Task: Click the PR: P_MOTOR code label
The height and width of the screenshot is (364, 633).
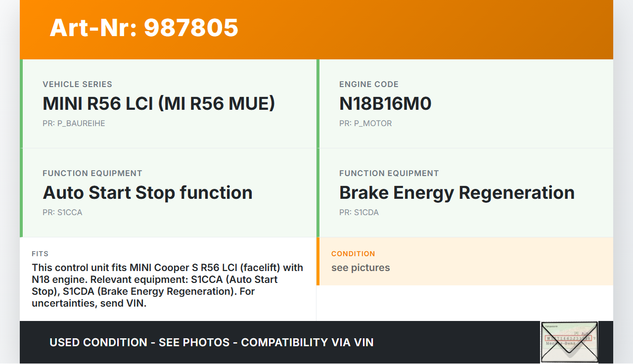Action: point(365,123)
